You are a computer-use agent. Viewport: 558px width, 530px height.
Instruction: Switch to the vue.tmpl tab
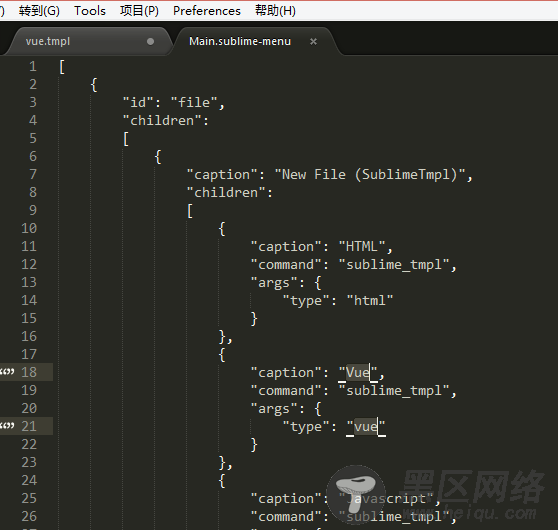pyautogui.click(x=48, y=41)
